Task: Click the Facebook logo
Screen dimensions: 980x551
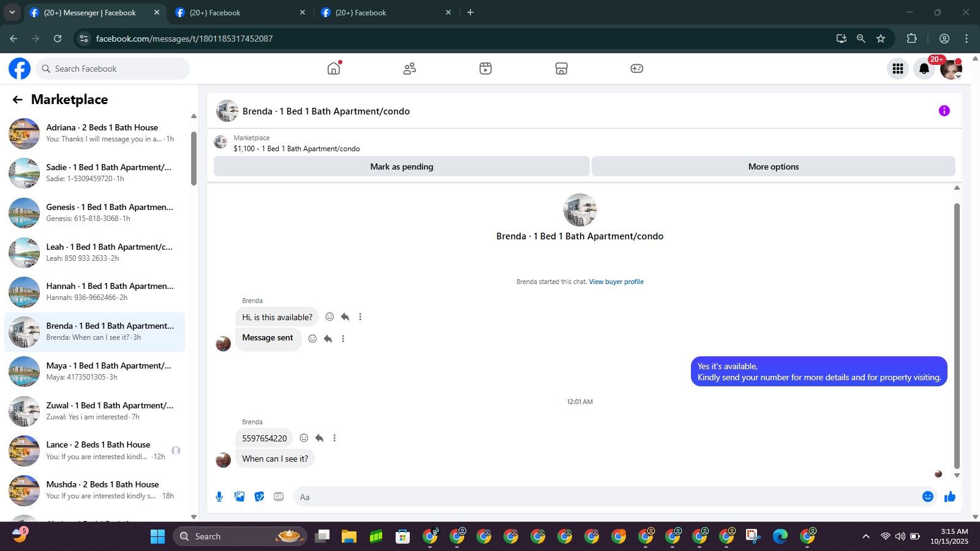Action: click(x=20, y=69)
